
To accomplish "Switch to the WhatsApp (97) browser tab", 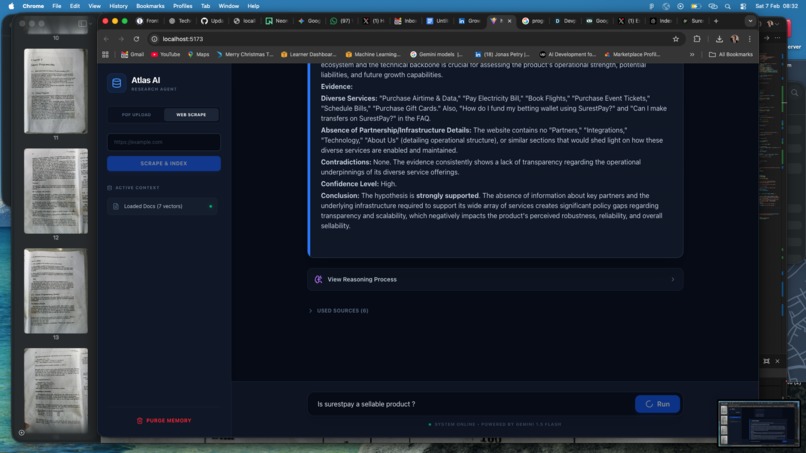I will [341, 21].
